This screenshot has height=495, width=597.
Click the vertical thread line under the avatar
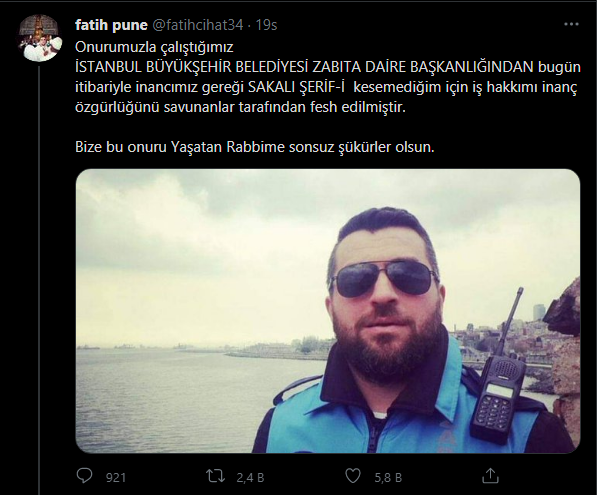tap(39, 280)
